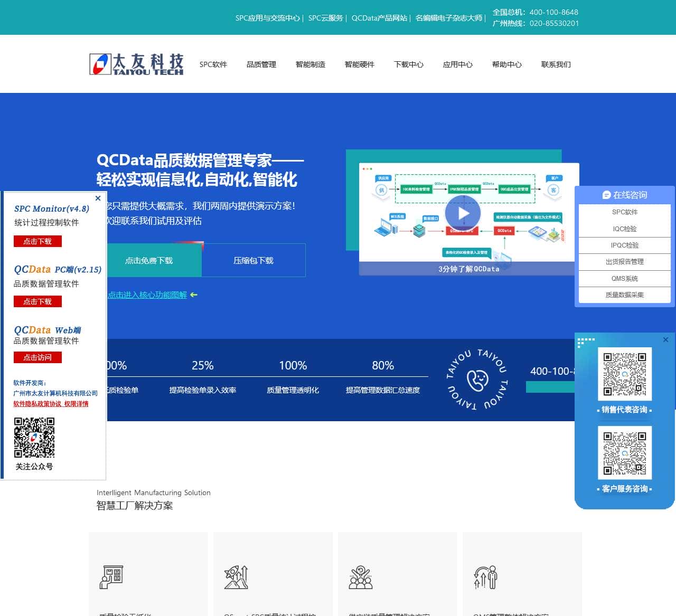
Task: Close the QR code consultation panel
Action: point(665,339)
